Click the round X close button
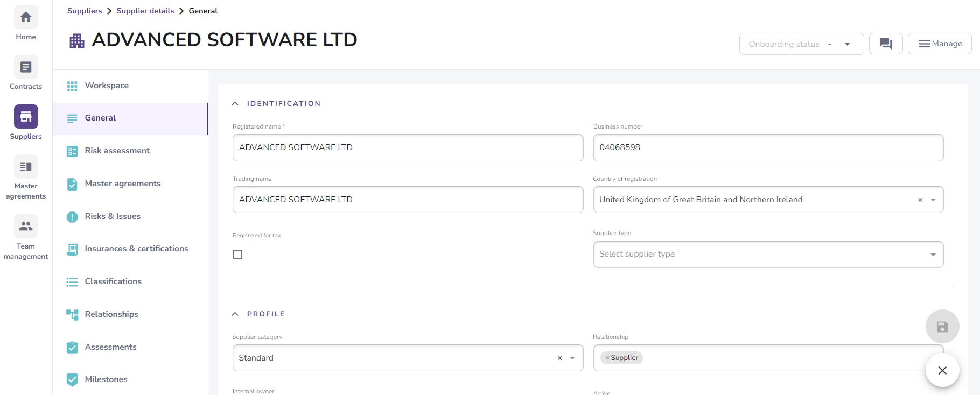980x395 pixels. pos(942,370)
